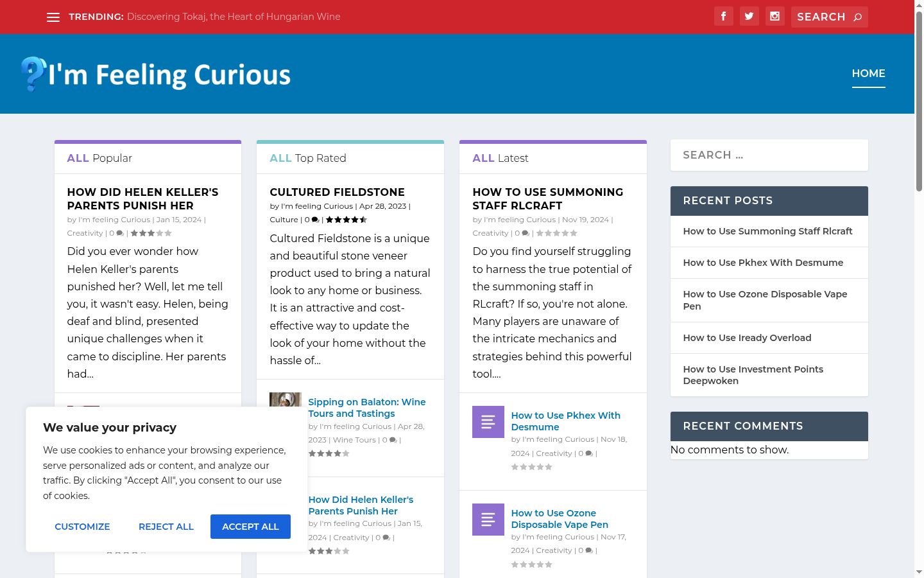
Task: Click the Reject All cookies button
Action: (x=166, y=527)
